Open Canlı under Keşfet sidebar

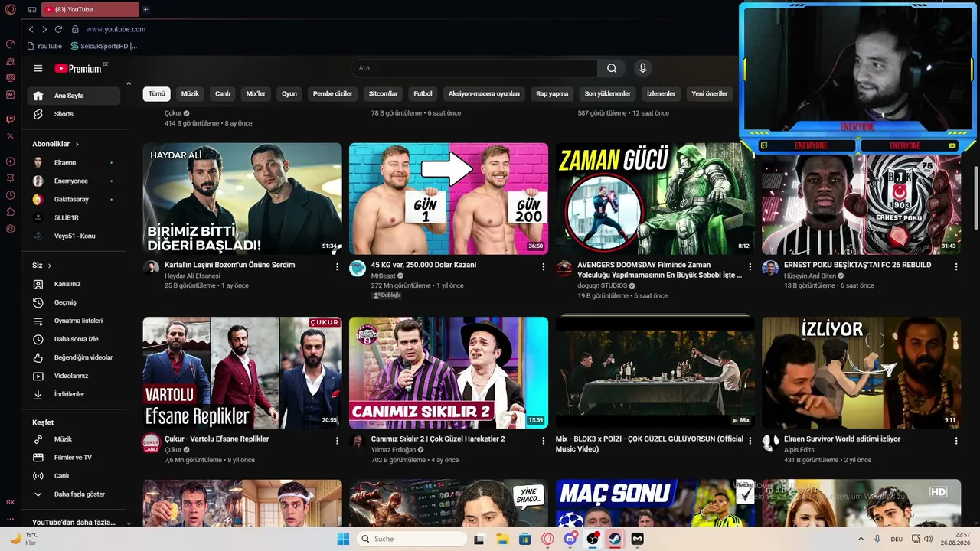tap(73, 476)
